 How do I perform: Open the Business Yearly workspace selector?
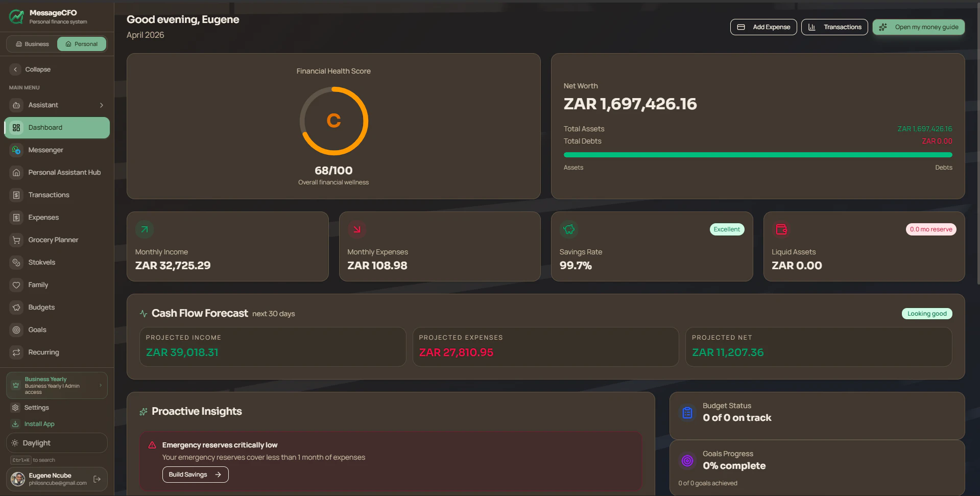[x=57, y=385]
